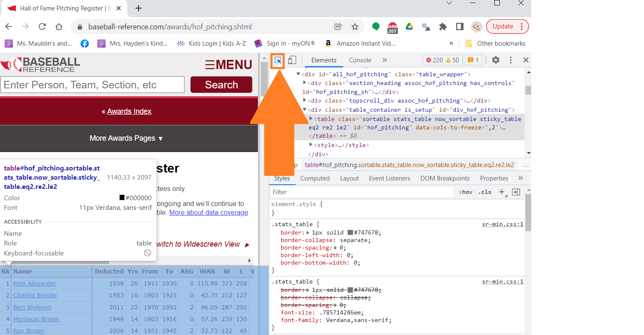
Task: Click the styles Filter input
Action: (x=362, y=192)
